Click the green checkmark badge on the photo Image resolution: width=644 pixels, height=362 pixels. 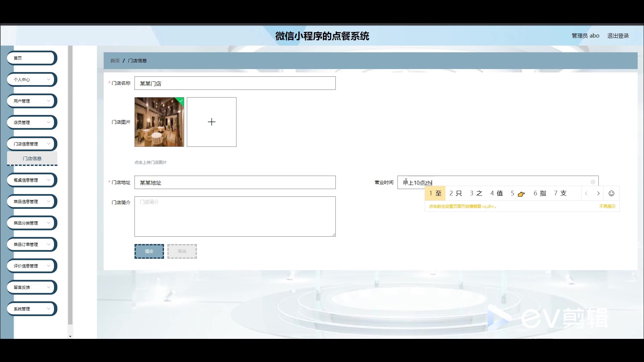click(x=181, y=101)
